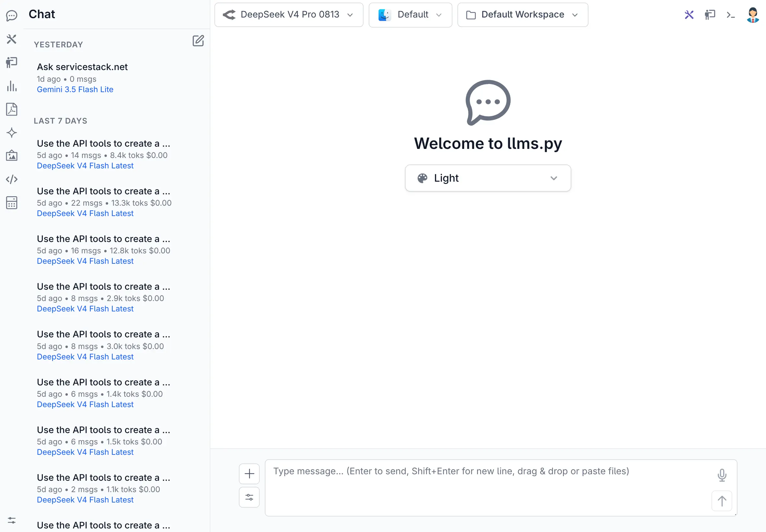Open the Default Workspace dropdown
Image resolution: width=766 pixels, height=532 pixels.
[x=523, y=15]
